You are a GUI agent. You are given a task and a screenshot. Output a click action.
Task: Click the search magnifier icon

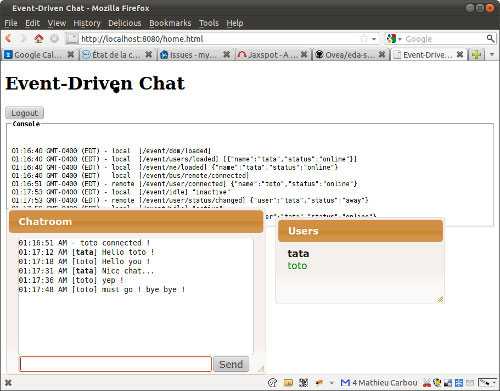(x=490, y=39)
